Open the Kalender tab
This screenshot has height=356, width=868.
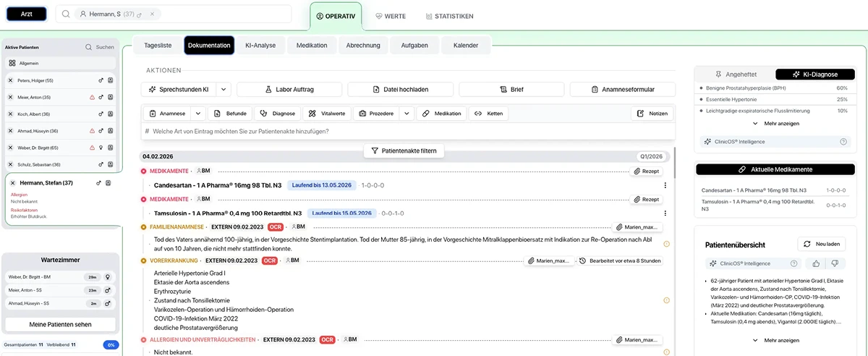coord(466,45)
